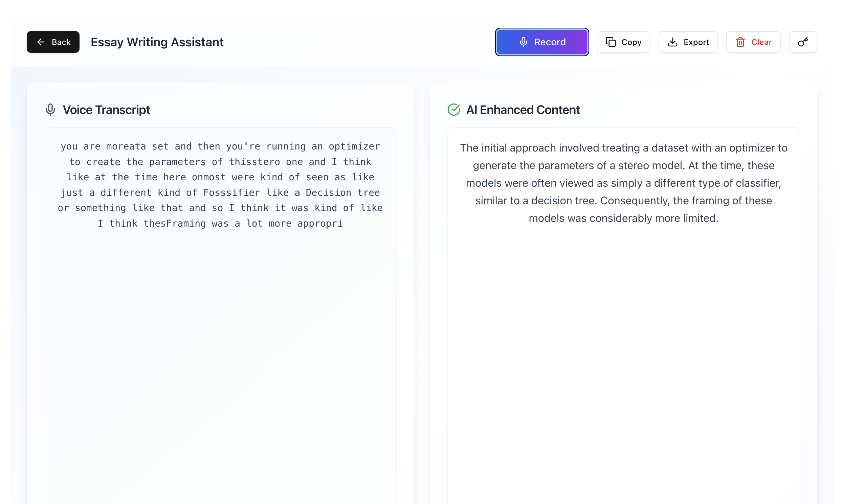
Task: Click the word 'optimizer' in the transcript
Action: 354,146
